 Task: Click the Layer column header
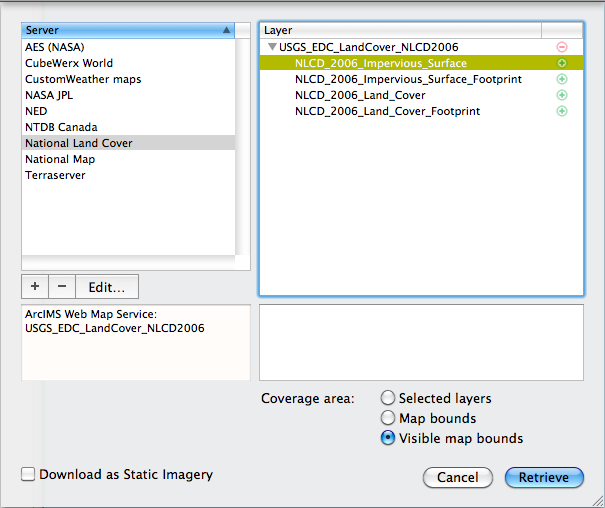[401, 30]
